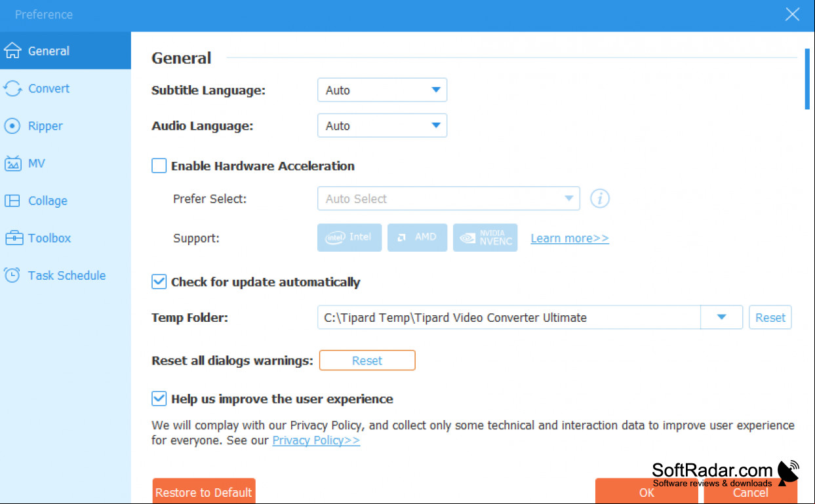
Task: Open the Collage settings tab
Action: pyautogui.click(x=66, y=201)
